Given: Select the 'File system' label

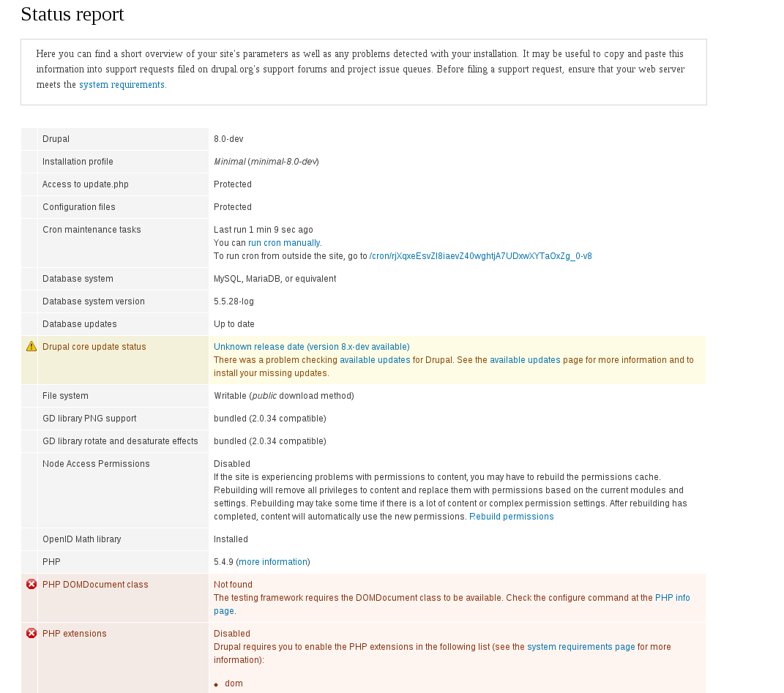Looking at the screenshot, I should coord(65,395).
